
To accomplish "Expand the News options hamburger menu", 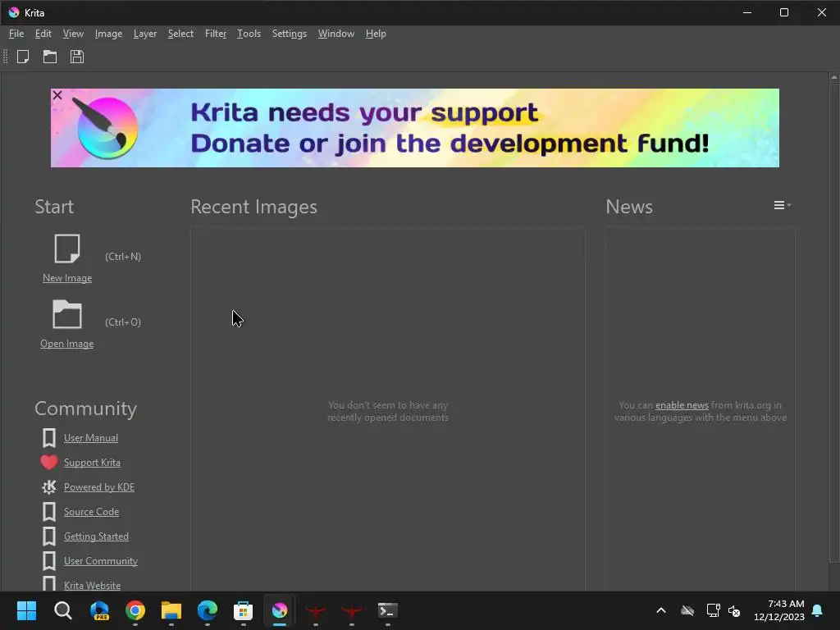I will (x=782, y=205).
